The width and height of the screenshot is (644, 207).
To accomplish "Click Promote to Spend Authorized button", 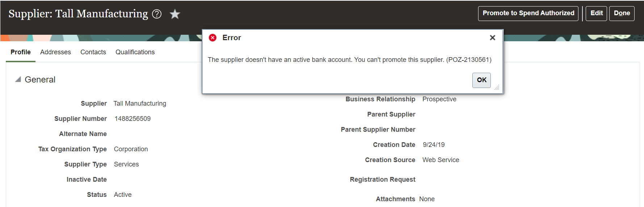I will click(x=528, y=13).
